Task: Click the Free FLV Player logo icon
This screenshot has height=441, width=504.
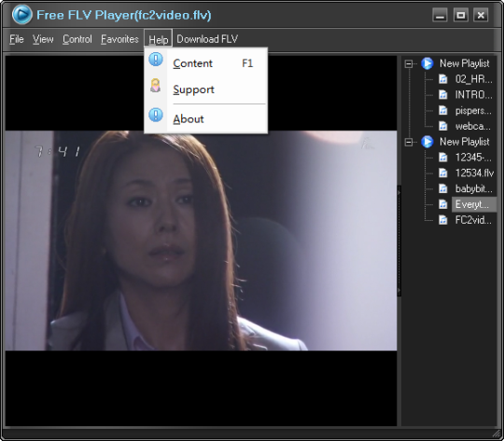Action: point(21,15)
